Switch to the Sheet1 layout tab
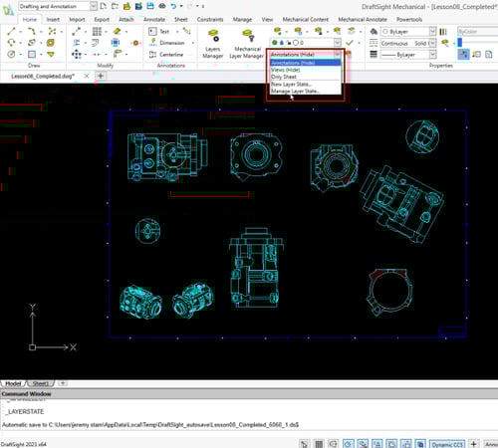This screenshot has width=498, height=448. (41, 383)
